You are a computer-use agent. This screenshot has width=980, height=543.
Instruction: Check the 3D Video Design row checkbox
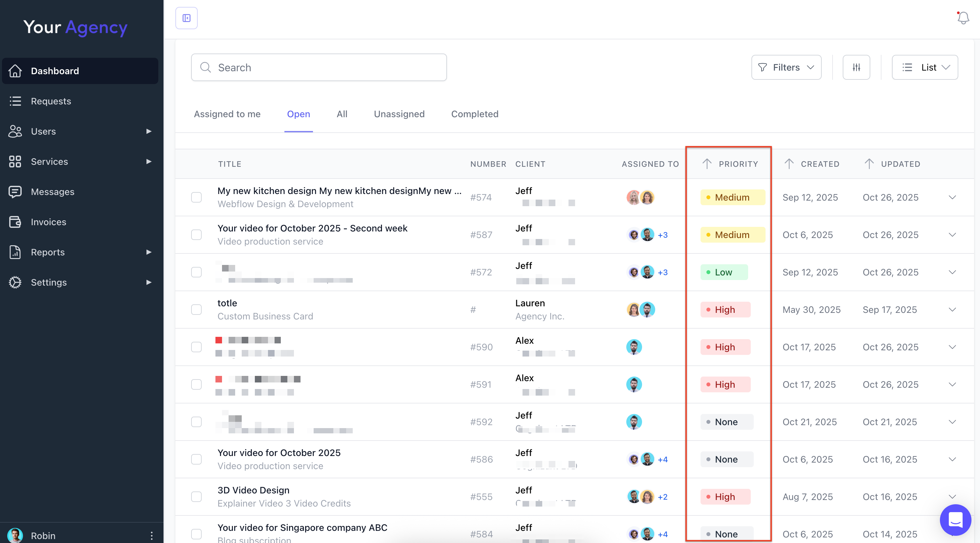point(196,497)
